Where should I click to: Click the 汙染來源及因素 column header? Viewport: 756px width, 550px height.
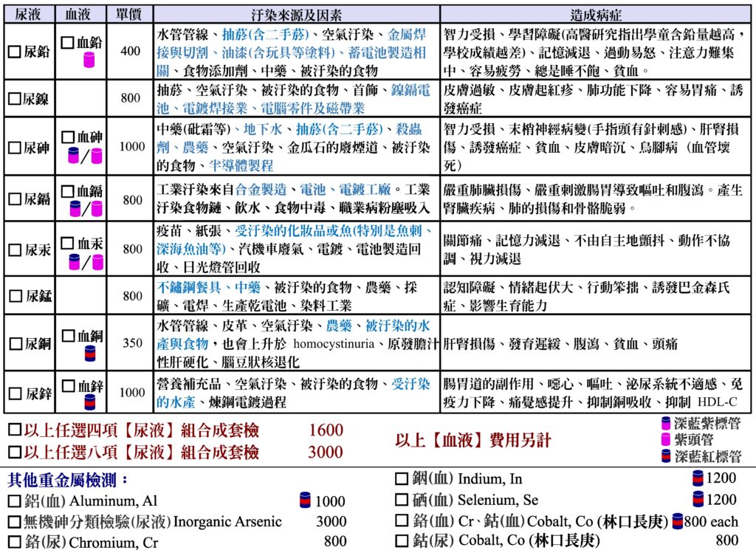(x=297, y=15)
